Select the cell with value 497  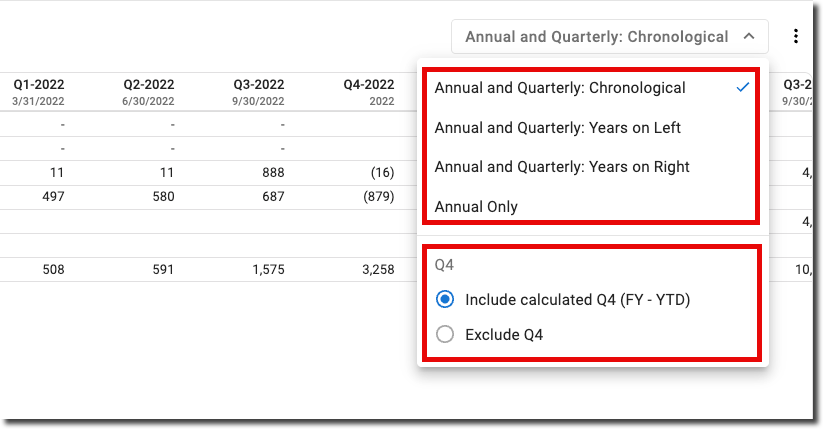click(49, 197)
